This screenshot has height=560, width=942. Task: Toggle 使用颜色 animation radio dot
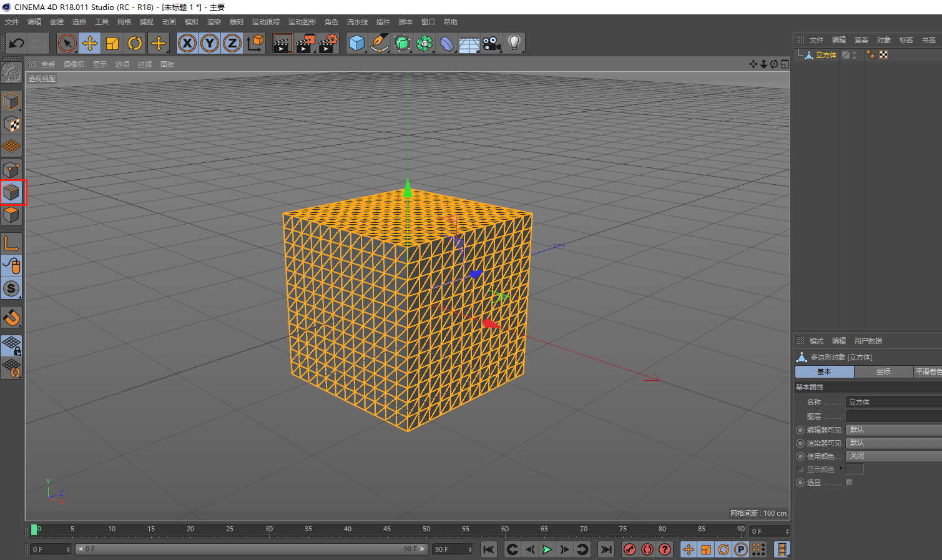point(800,456)
